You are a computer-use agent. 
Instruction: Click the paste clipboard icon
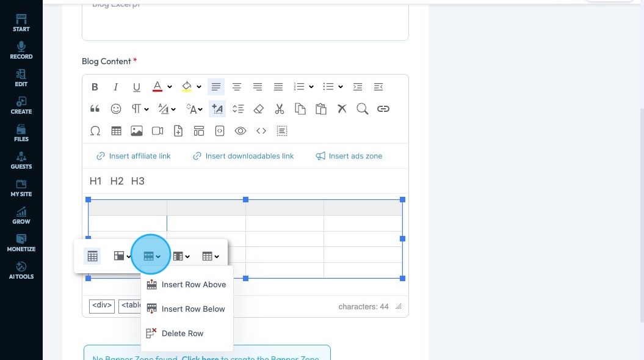coord(320,109)
